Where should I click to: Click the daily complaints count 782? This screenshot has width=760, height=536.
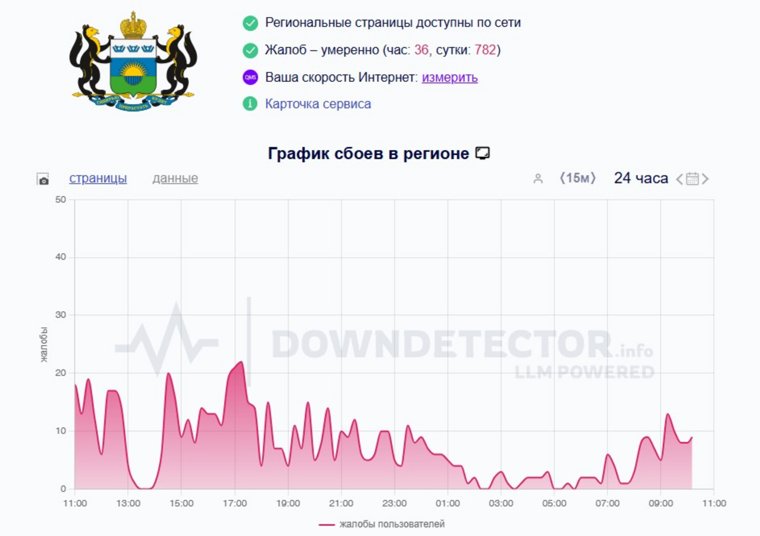pos(485,50)
